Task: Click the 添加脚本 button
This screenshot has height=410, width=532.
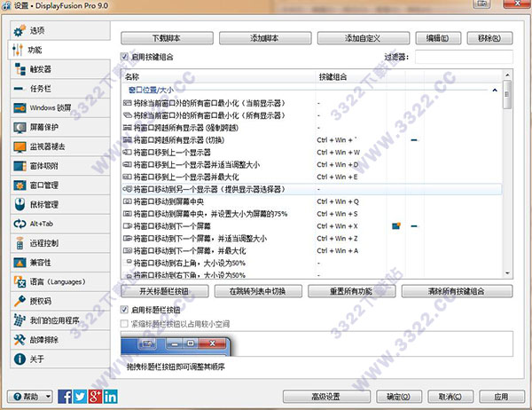Action: [265, 38]
